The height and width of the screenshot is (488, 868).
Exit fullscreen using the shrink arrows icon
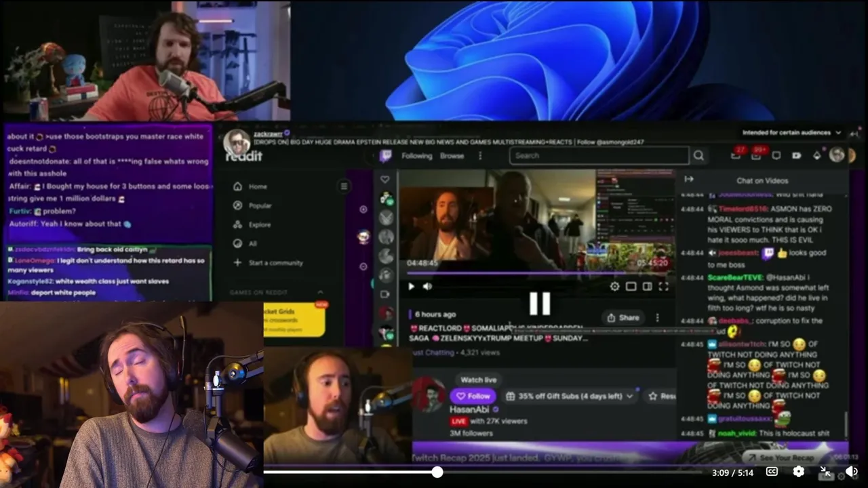click(825, 472)
